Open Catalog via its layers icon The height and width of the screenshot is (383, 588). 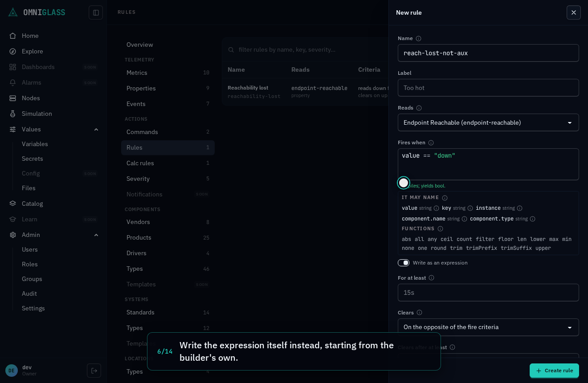(13, 204)
